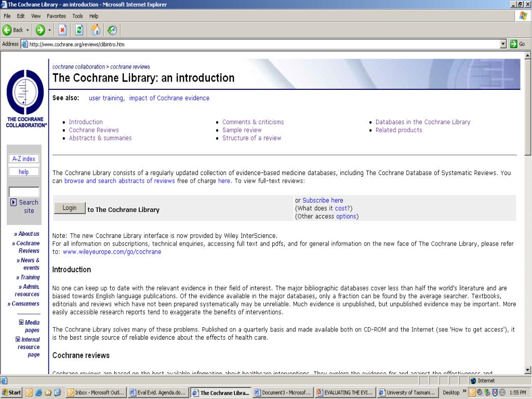Click the cochrane collaboration breadcrumb link
Viewport: 532px width, 399px height.
point(79,67)
